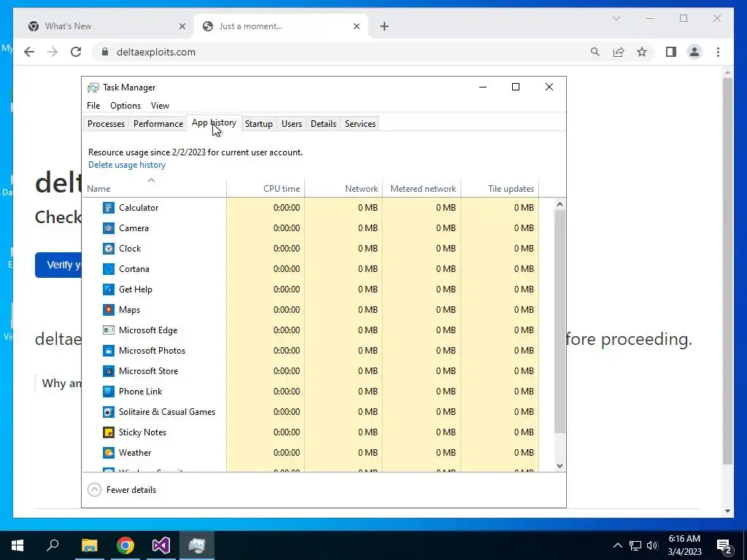Click the Weather app icon
Screen dimensions: 747x560
coord(109,453)
